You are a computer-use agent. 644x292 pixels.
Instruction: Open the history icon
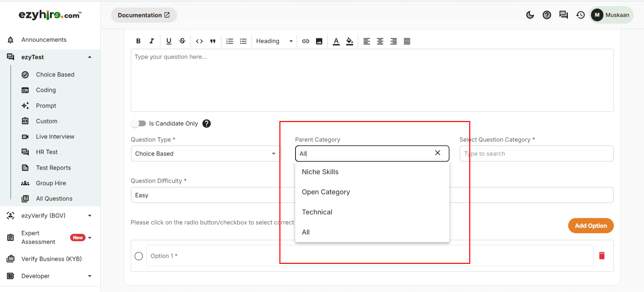click(x=580, y=15)
